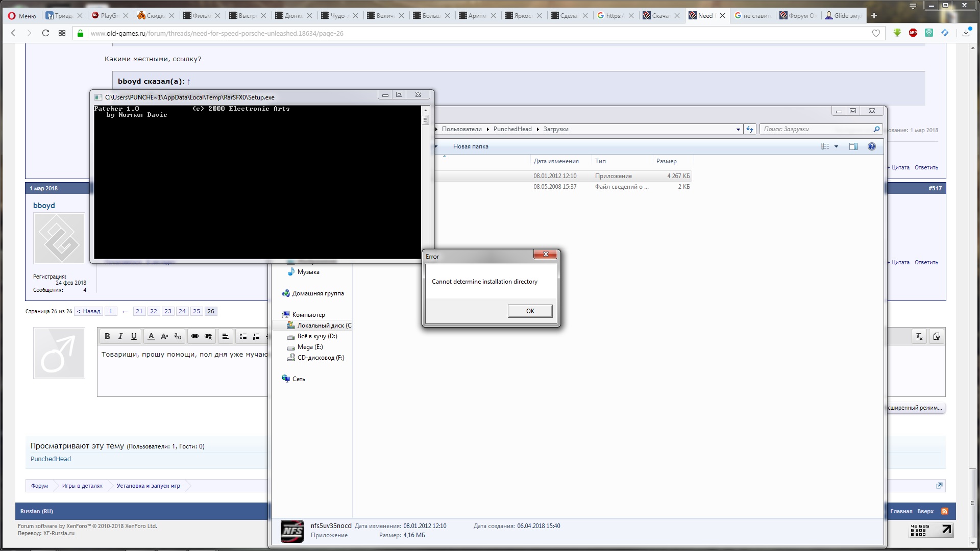This screenshot has width=980, height=551.
Task: Toggle bold formatting in reply editor
Action: pos(107,336)
